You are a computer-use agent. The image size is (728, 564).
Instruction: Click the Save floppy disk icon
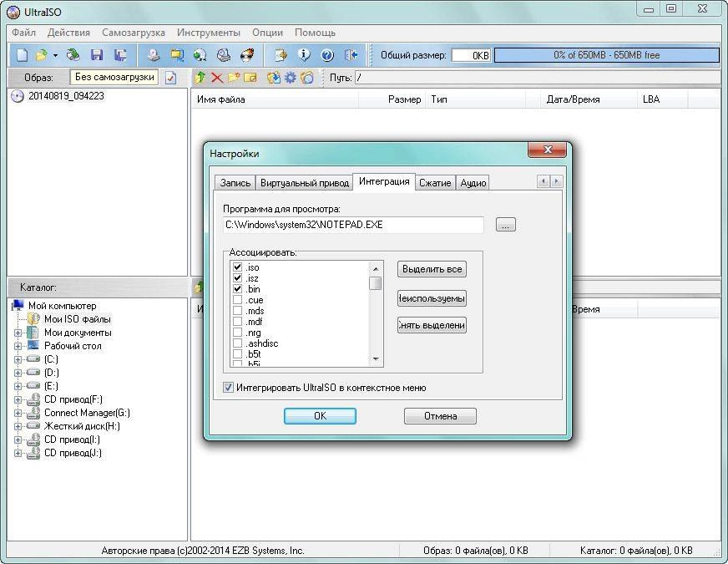tap(97, 55)
